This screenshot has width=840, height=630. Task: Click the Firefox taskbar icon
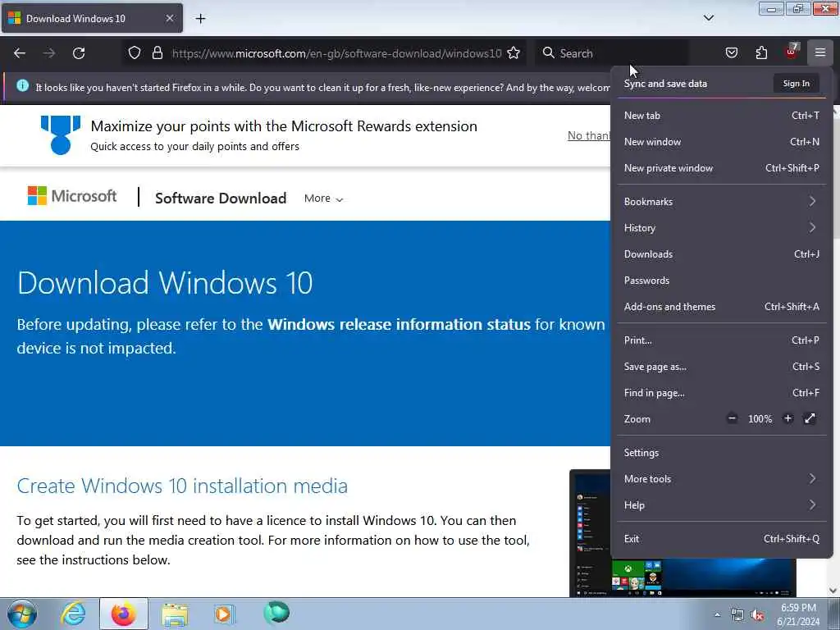124,614
